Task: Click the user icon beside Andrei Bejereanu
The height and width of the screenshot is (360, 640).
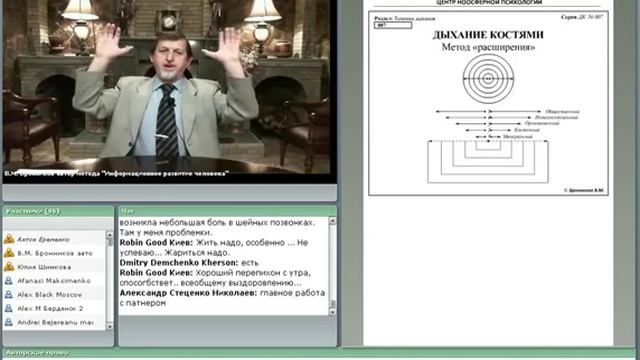Action: point(9,322)
